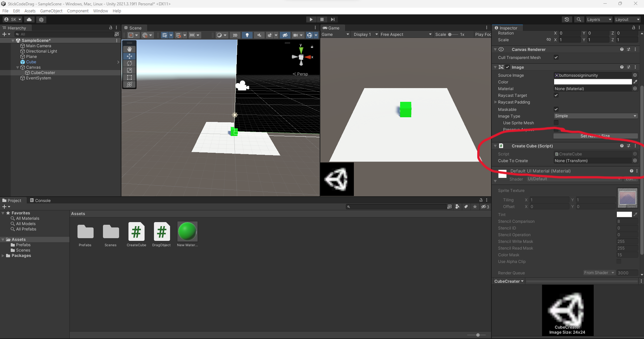Open the Assets menu

[30, 11]
